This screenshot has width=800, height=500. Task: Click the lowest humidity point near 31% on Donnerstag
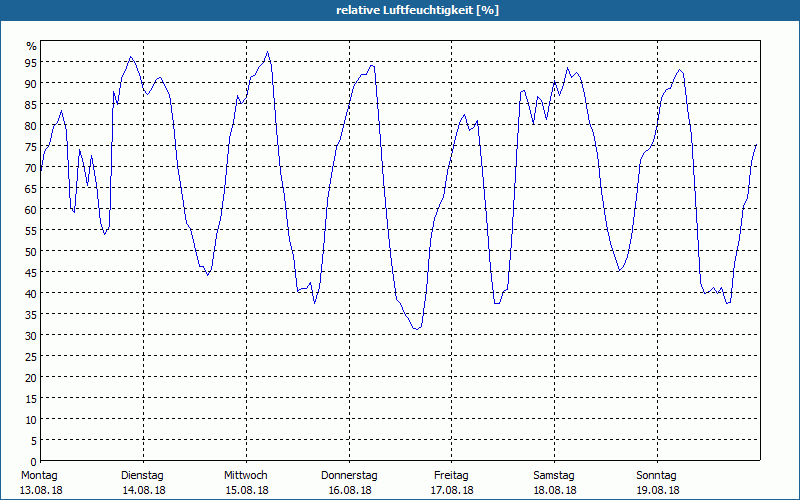pyautogui.click(x=416, y=330)
